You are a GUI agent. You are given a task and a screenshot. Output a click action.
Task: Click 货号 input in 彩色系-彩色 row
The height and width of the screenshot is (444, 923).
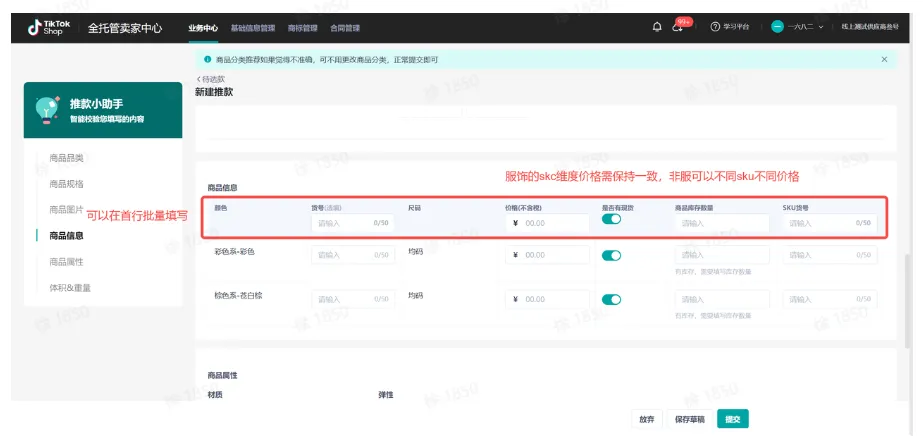coord(353,255)
